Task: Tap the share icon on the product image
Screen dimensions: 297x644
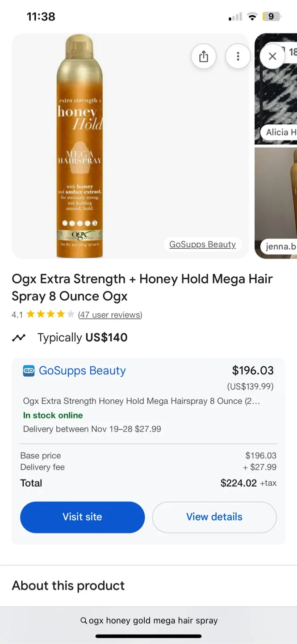Action: click(x=204, y=56)
